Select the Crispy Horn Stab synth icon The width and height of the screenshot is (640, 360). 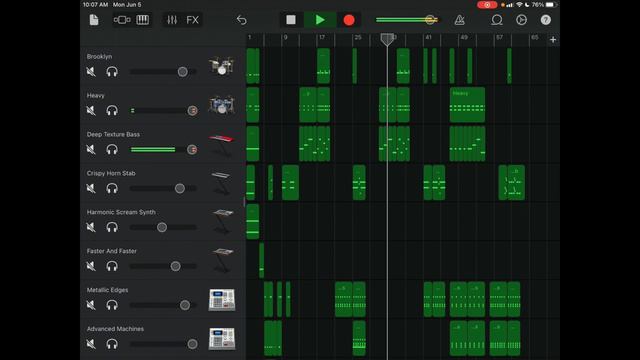(222, 183)
